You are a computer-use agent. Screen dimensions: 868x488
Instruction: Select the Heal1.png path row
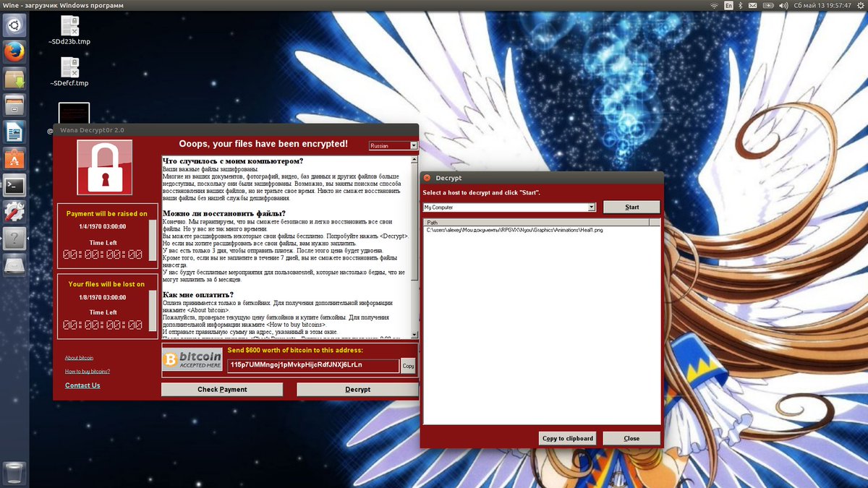tap(514, 230)
